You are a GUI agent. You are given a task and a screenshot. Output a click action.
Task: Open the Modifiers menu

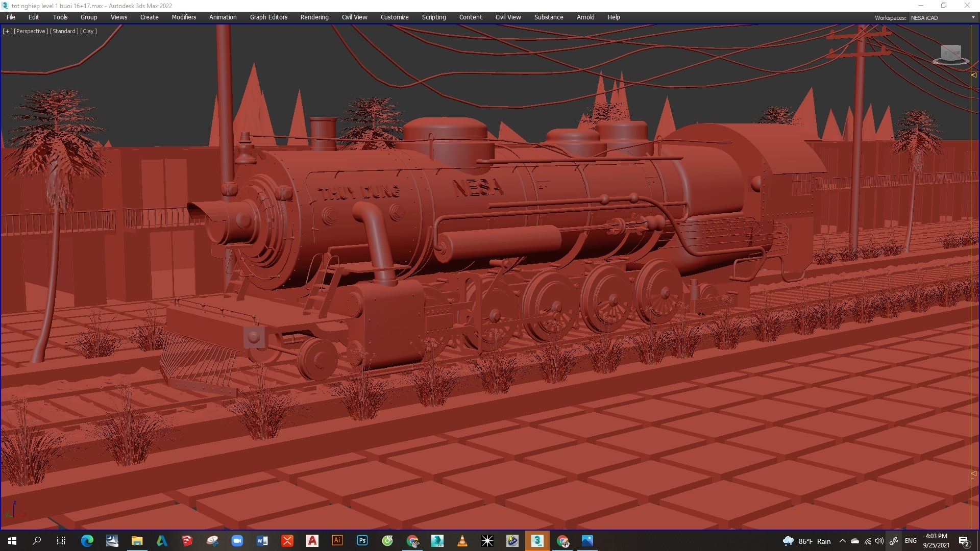(x=184, y=17)
